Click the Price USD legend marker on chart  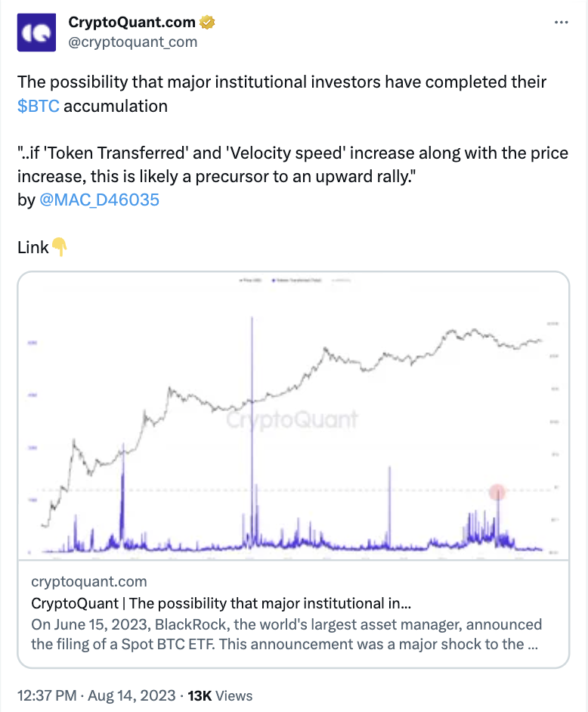242,280
